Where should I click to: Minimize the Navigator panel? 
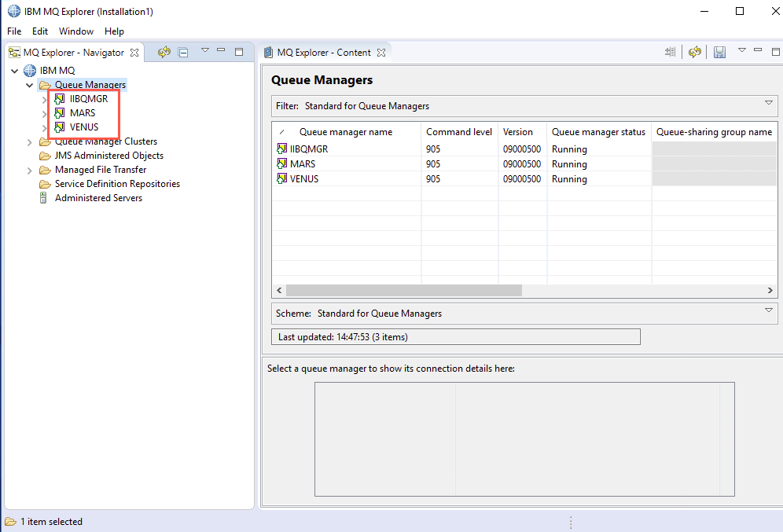[x=221, y=50]
